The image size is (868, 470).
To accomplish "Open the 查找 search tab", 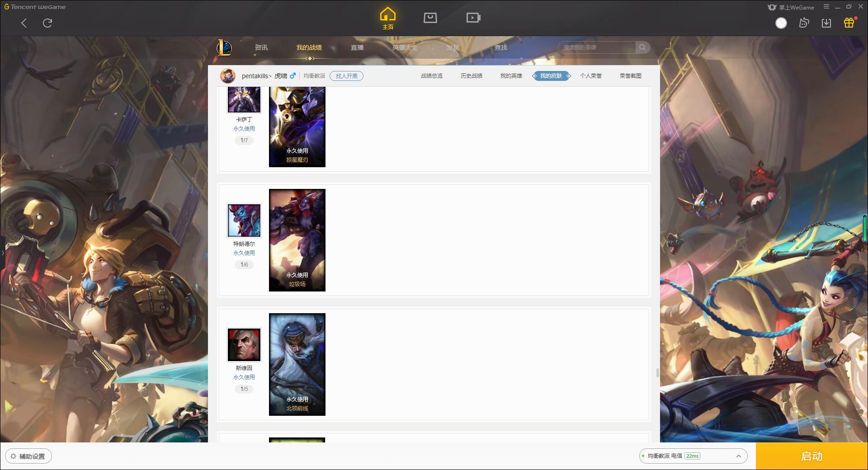I will (501, 47).
